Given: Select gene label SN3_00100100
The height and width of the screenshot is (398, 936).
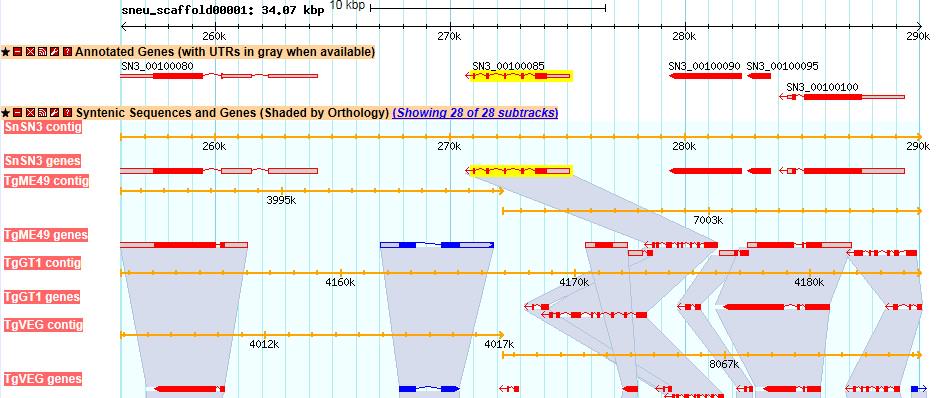Looking at the screenshot, I should pyautogui.click(x=822, y=87).
